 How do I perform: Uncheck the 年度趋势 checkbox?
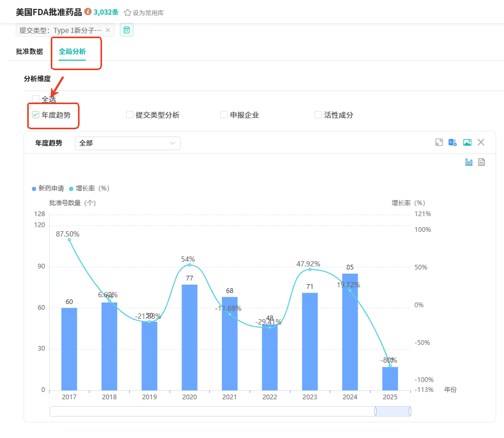[36, 115]
